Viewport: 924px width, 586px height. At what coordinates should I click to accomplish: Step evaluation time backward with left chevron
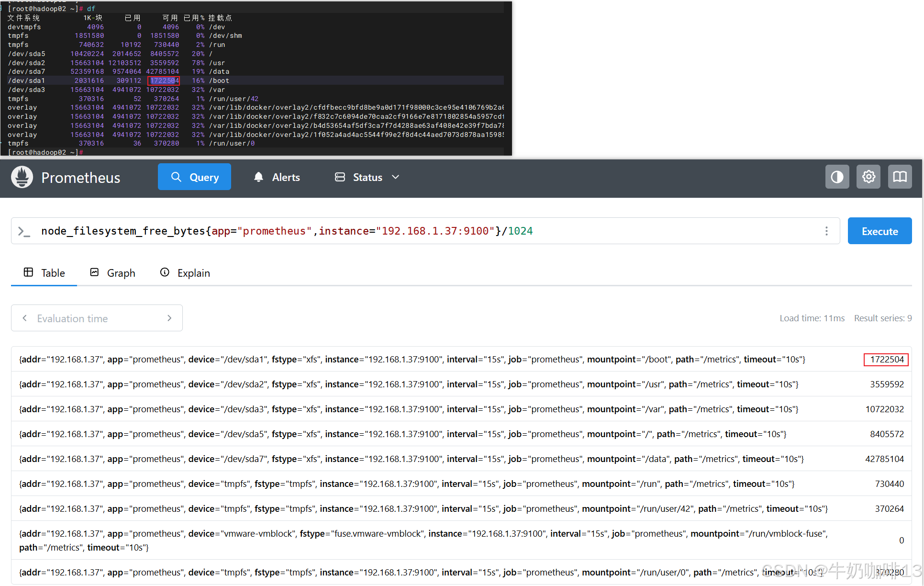(25, 318)
